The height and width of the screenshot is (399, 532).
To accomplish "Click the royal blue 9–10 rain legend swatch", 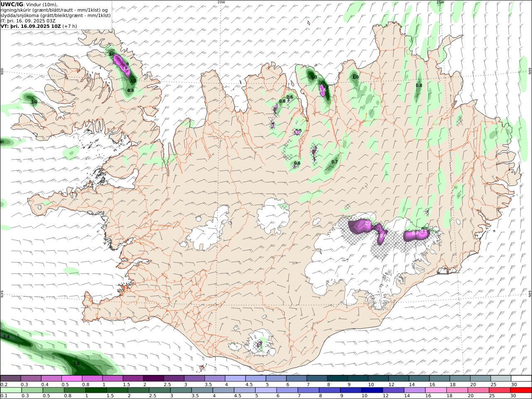I will point(350,390).
